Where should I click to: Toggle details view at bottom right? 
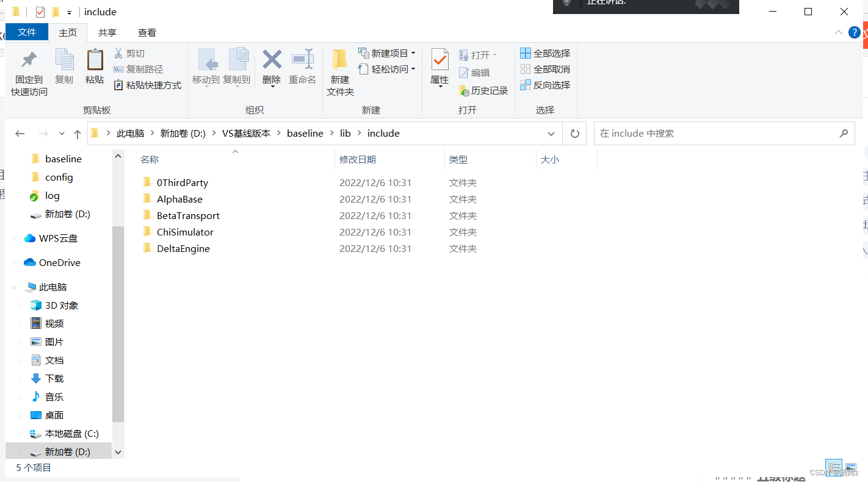pyautogui.click(x=834, y=467)
